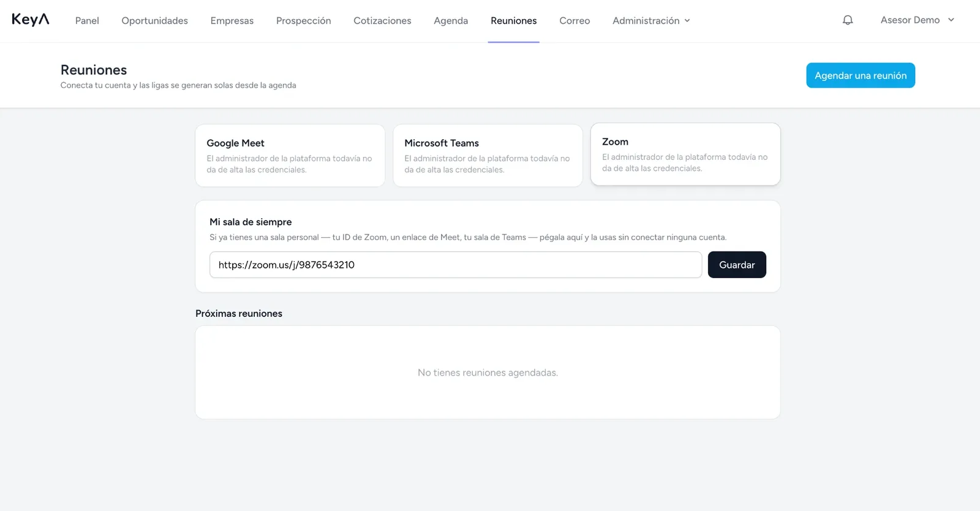Open the notifications bell
This screenshot has height=511, width=980.
[x=848, y=20]
